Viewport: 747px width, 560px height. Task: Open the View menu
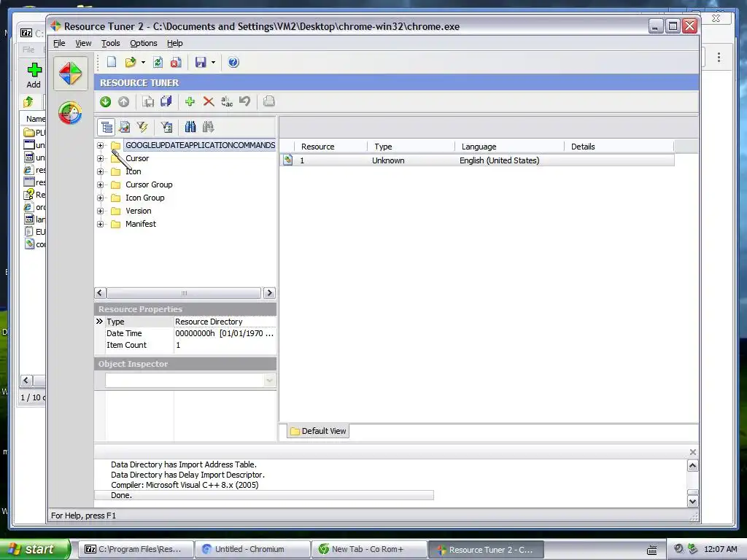pyautogui.click(x=83, y=43)
